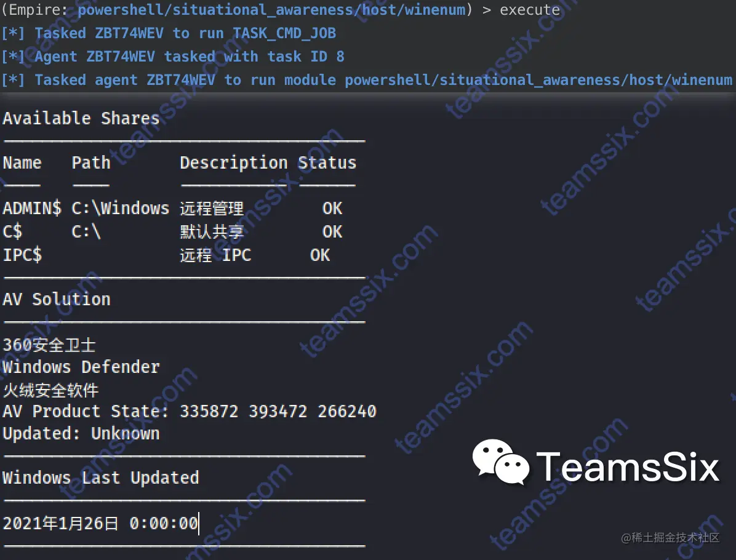This screenshot has width=736, height=560.
Task: Click the '远程 IPC' description
Action: point(216,255)
